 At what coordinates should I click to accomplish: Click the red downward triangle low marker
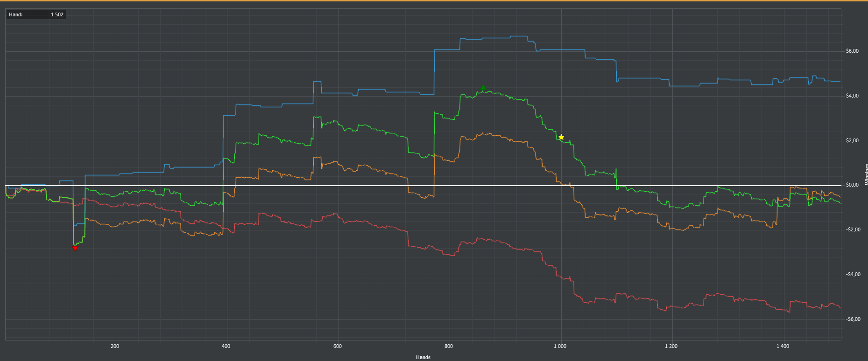(75, 248)
